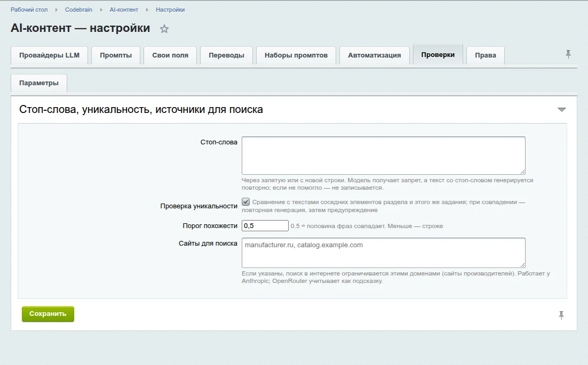Click the Стоп-слова field label

[x=219, y=142]
